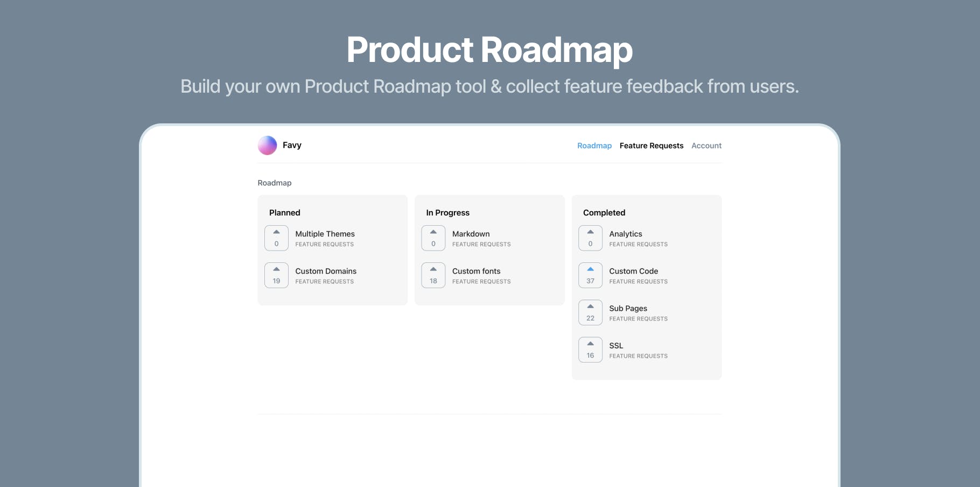Screen dimensions: 980x487
Task: Open the Multiple Themes item title
Action: click(325, 234)
